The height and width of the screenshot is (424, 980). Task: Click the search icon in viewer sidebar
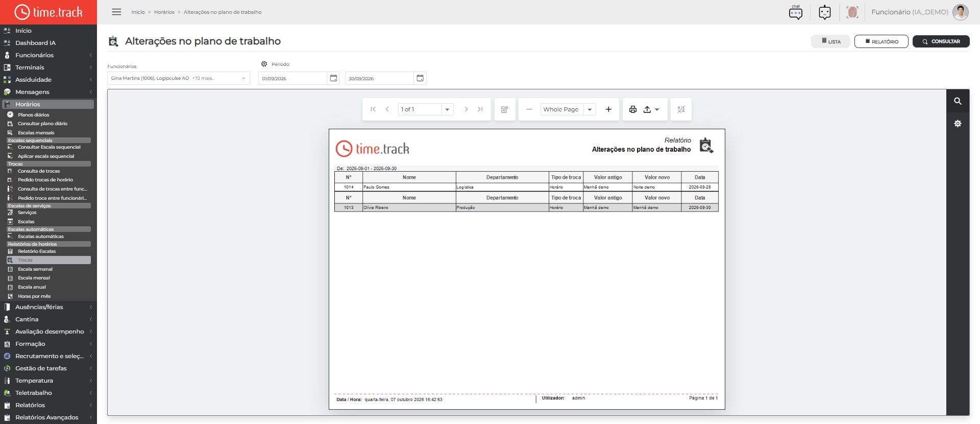[958, 101]
